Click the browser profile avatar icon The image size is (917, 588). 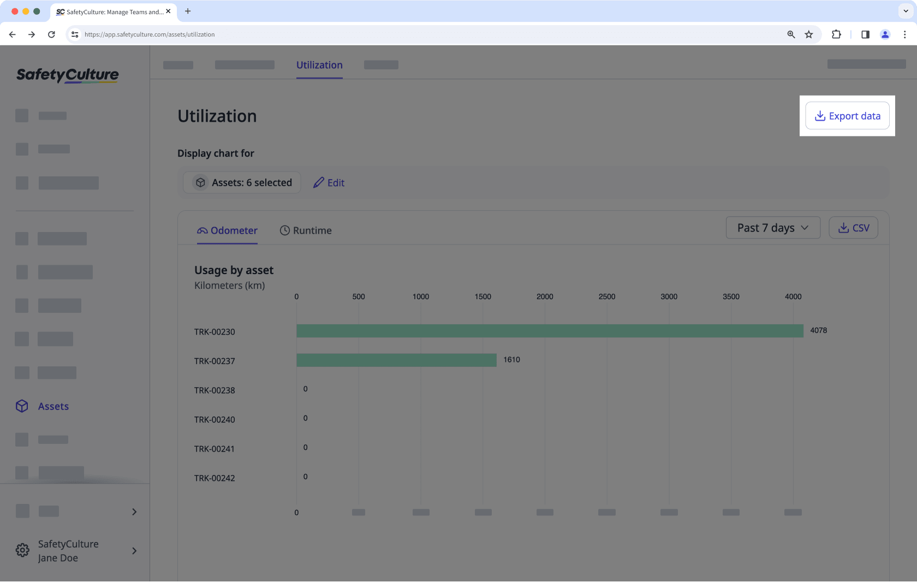point(885,34)
